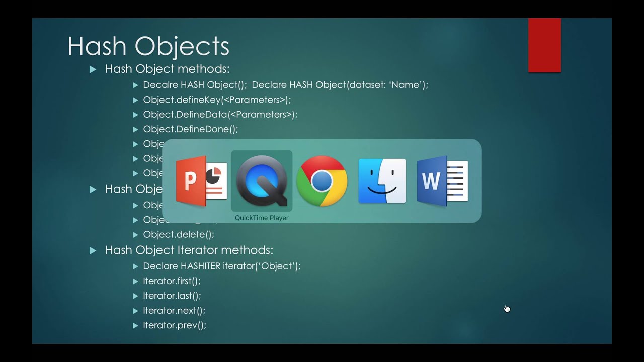644x362 pixels.
Task: Click the 'Hash Object methods:' bullet
Action: click(x=167, y=69)
